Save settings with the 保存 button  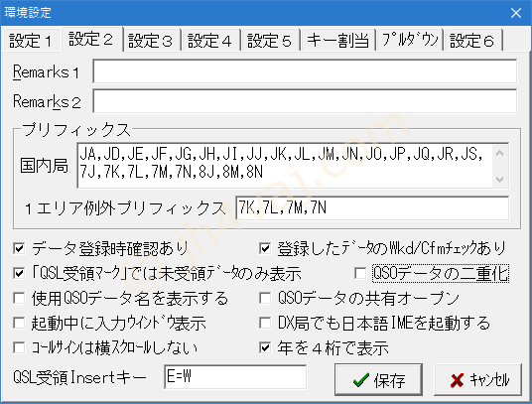(x=378, y=379)
